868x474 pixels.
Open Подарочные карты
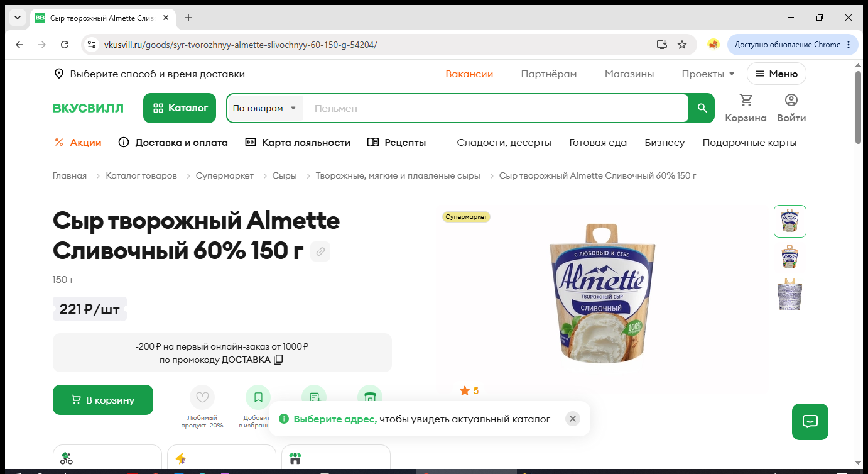749,143
